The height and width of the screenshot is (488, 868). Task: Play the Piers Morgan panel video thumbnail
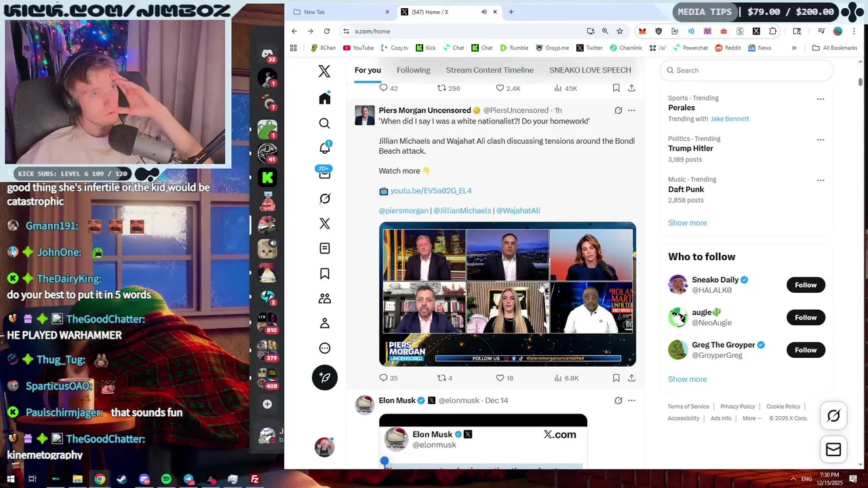click(507, 294)
